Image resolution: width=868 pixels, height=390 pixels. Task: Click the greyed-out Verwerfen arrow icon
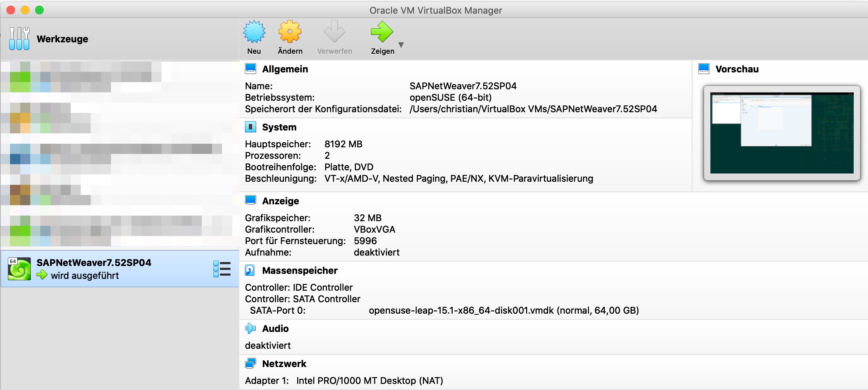coord(334,32)
